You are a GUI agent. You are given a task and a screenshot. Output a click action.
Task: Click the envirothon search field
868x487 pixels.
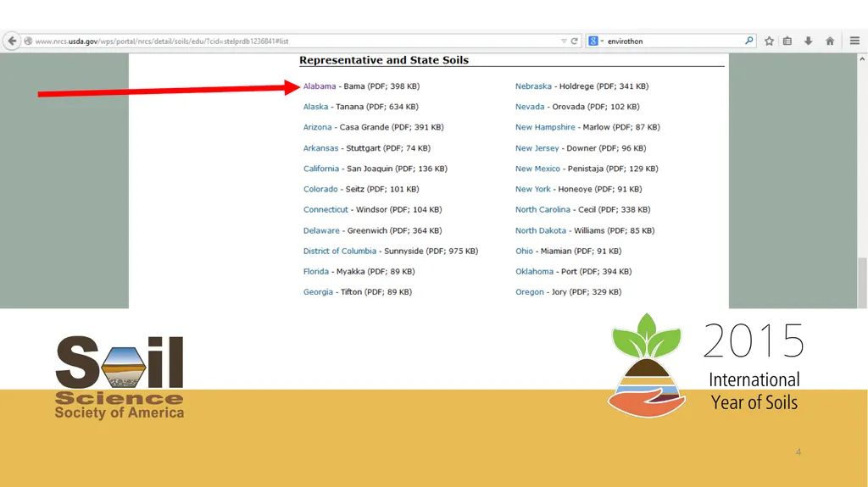674,41
